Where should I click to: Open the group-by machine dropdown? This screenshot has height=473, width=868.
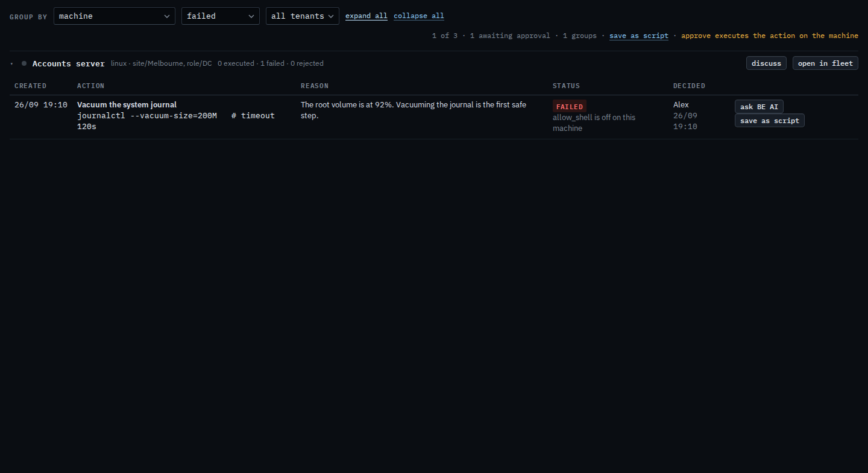tap(115, 16)
